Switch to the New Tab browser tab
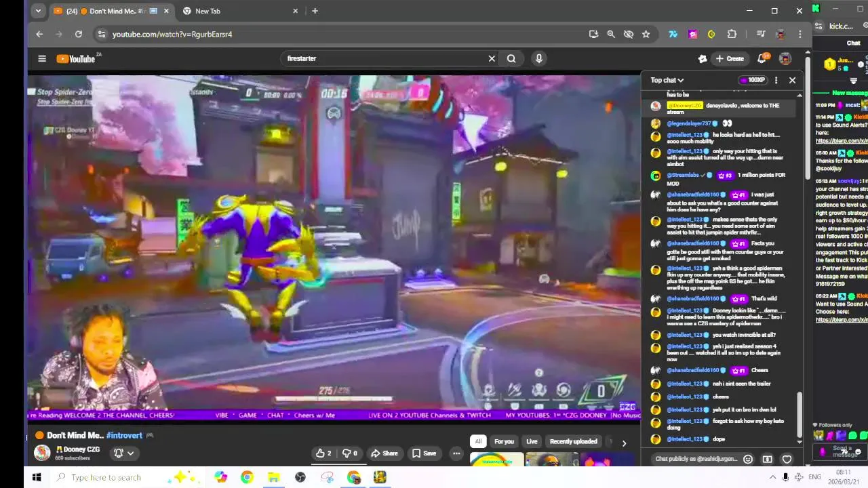 click(240, 11)
